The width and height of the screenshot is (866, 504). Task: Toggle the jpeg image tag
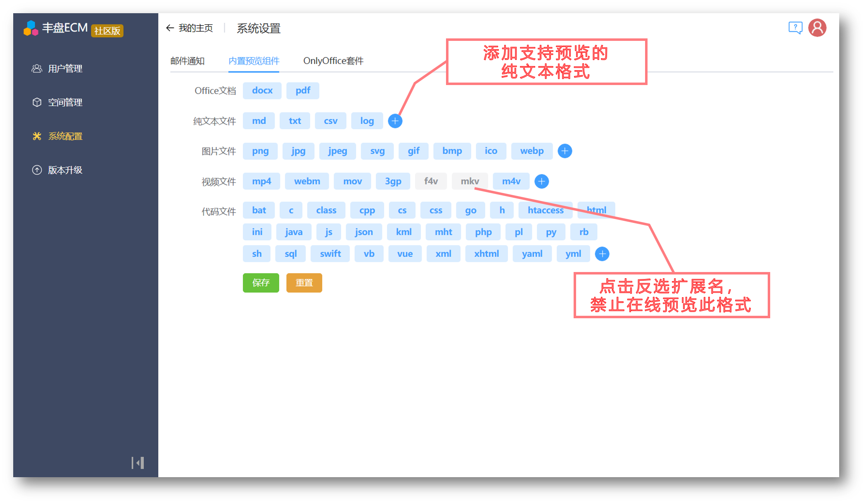coord(337,151)
